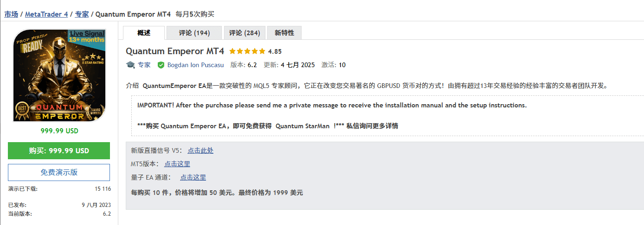Open the 评论 (284) tab
The width and height of the screenshot is (644, 225).
[245, 33]
